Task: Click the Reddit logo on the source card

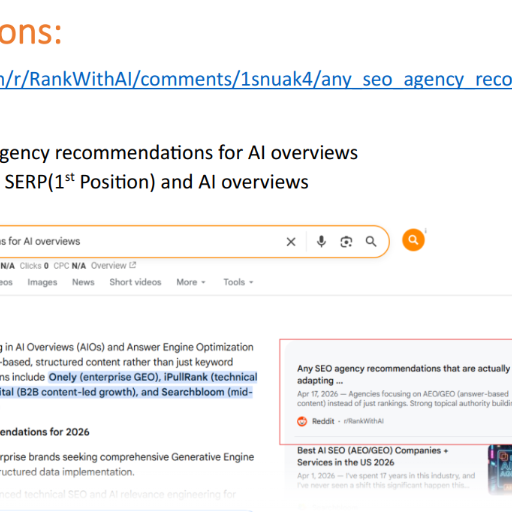Action: 302,421
